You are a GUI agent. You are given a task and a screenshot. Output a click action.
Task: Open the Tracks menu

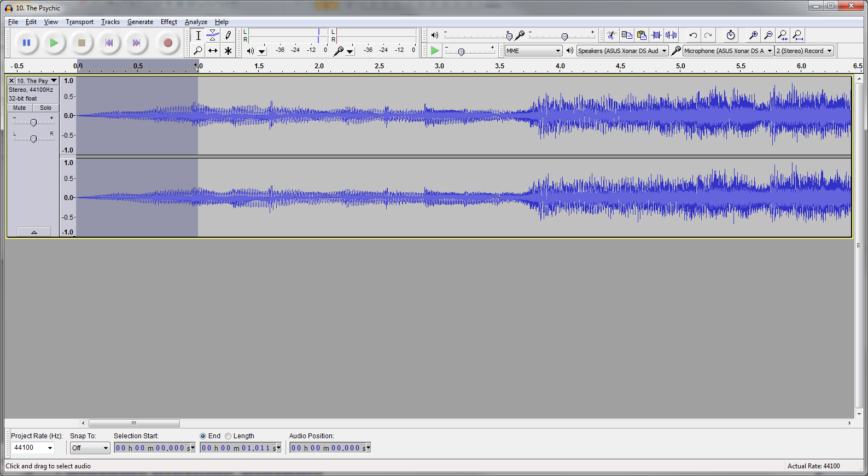[x=110, y=22]
